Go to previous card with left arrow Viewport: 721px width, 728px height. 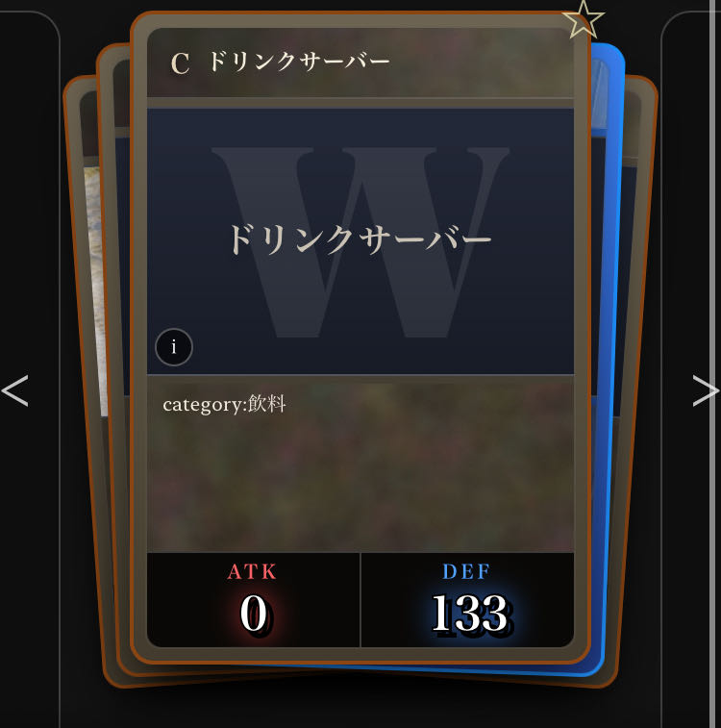click(x=14, y=391)
